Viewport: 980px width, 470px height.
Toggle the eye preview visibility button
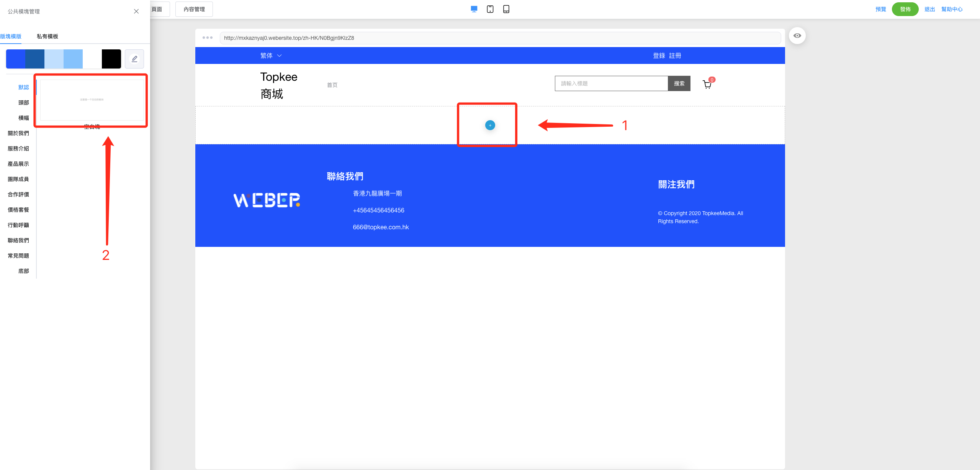click(x=797, y=36)
